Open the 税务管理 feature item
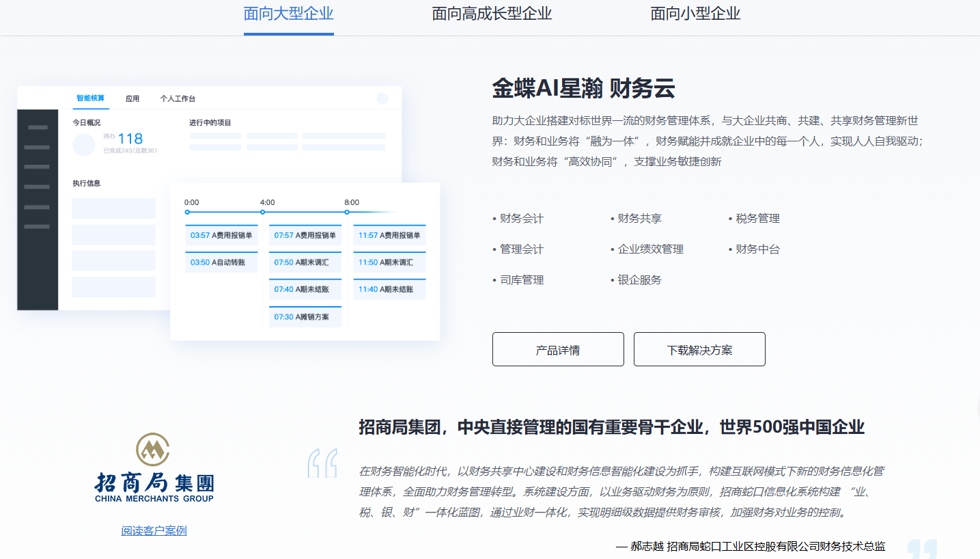The image size is (980, 559). (757, 219)
